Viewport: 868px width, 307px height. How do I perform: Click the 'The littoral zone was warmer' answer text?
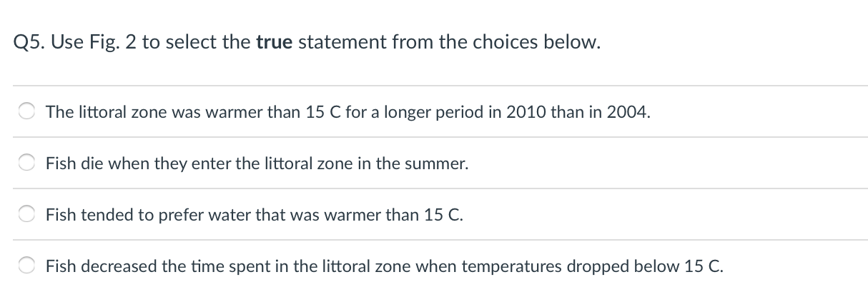[x=348, y=112]
